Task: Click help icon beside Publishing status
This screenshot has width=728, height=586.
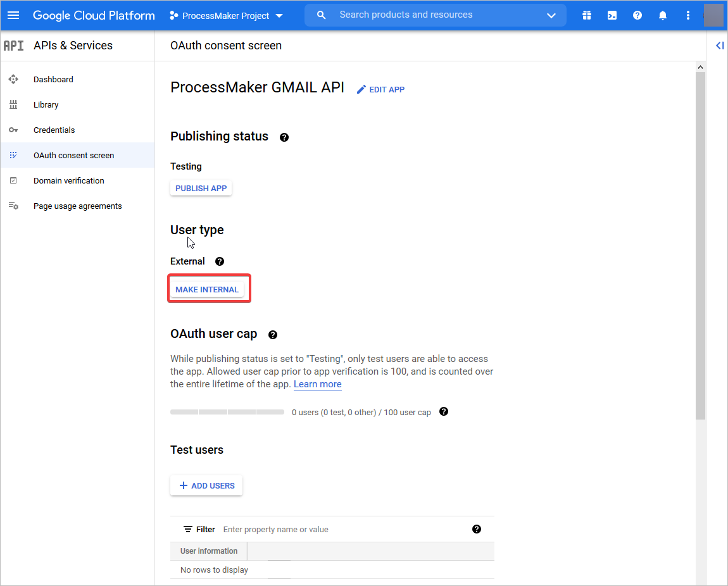Action: click(284, 137)
